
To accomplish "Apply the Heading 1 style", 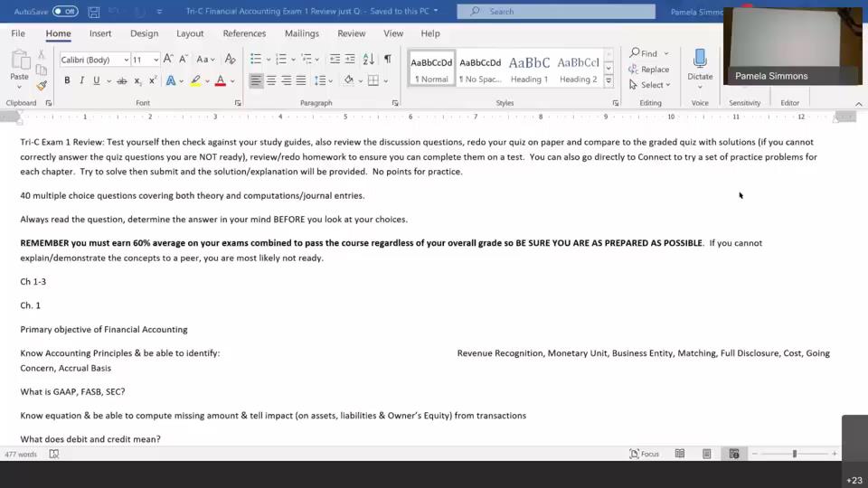I will point(529,69).
